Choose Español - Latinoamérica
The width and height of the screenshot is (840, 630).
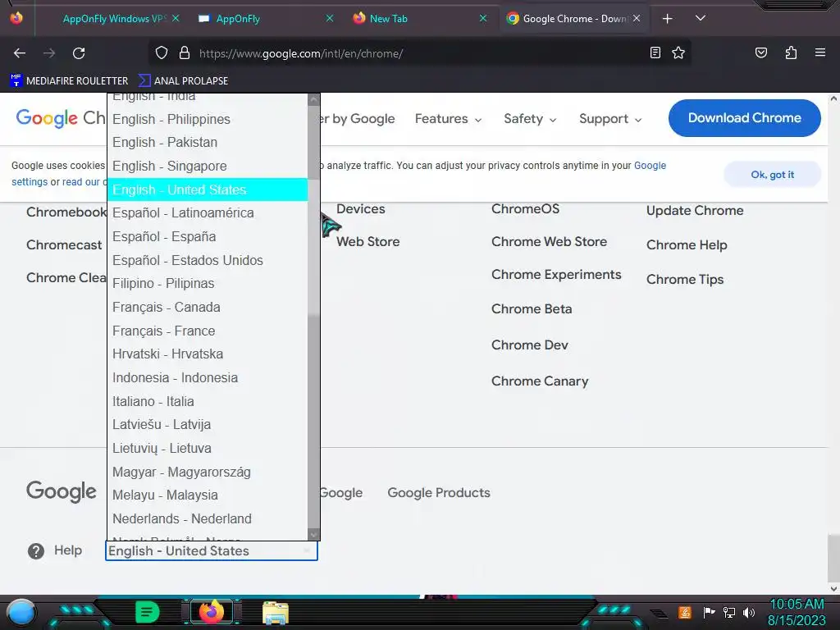coord(208,212)
